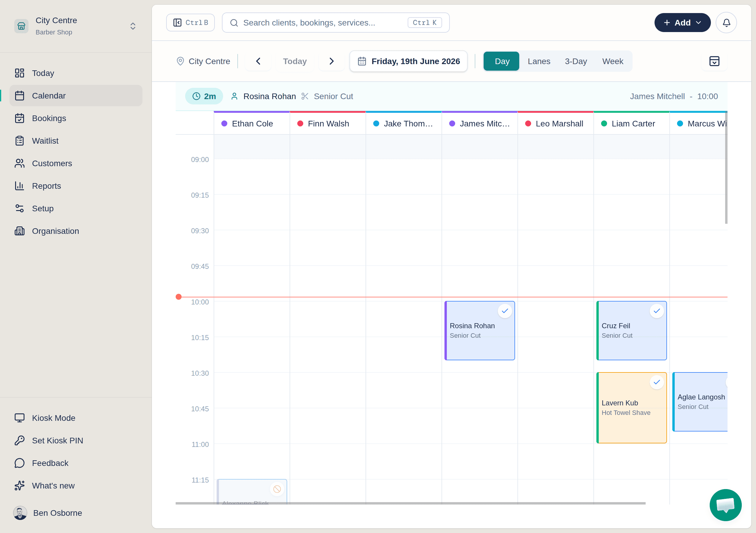Screen dimensions: 756x533
Task: Click the Leo Marshall column header
Action: (555, 123)
